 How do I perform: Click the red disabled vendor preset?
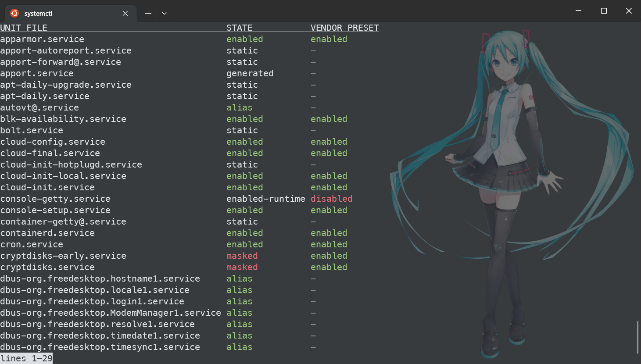click(332, 199)
